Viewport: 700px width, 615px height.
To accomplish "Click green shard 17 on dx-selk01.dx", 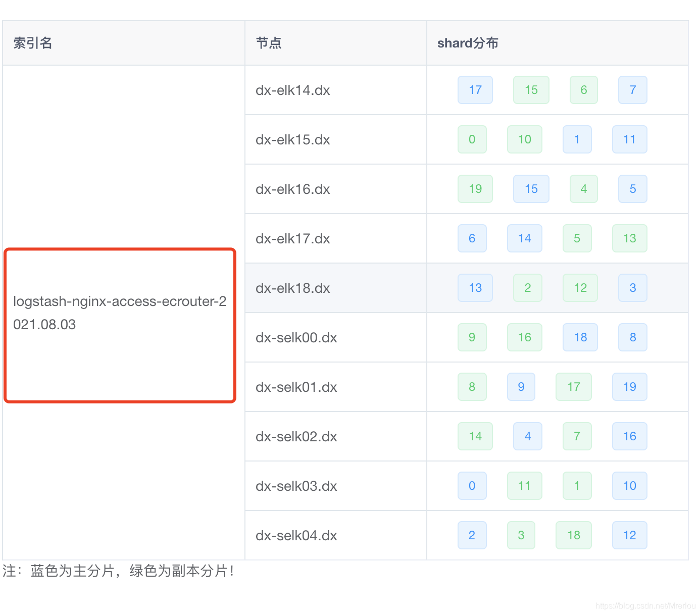I will pos(574,387).
